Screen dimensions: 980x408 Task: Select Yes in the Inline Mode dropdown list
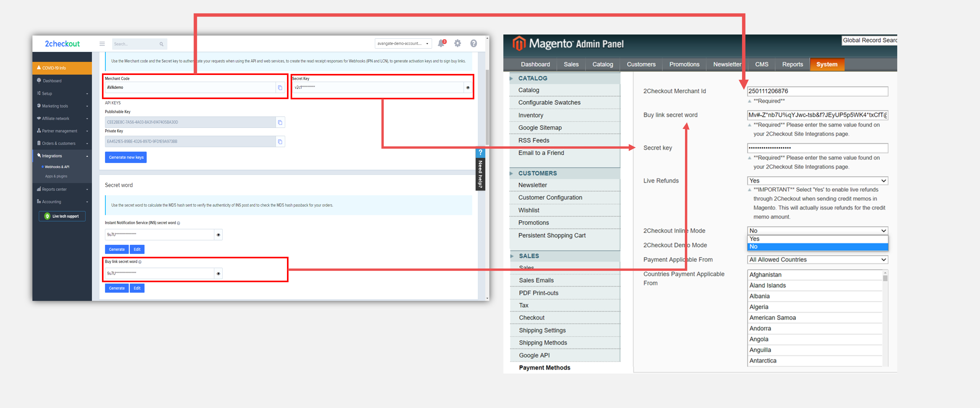click(818, 239)
